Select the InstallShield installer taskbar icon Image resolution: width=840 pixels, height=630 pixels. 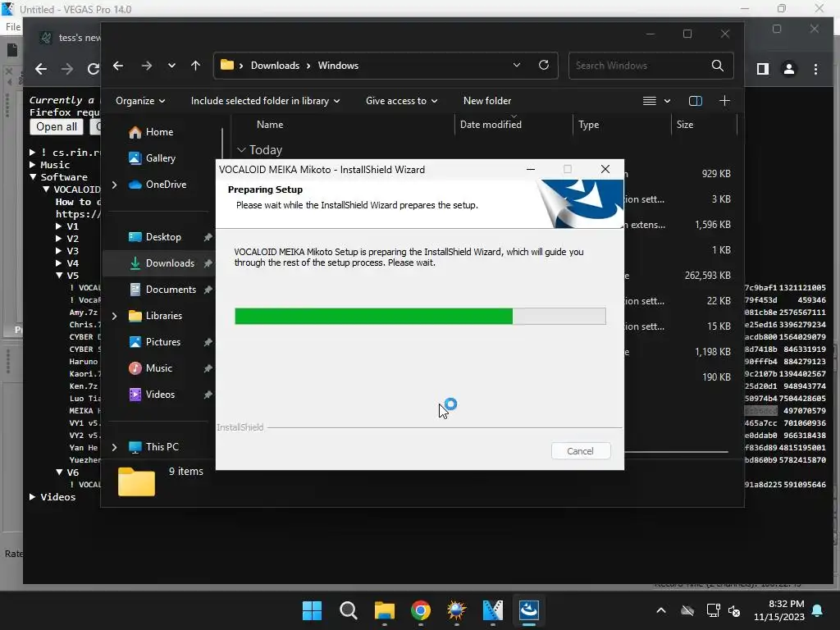tap(529, 610)
